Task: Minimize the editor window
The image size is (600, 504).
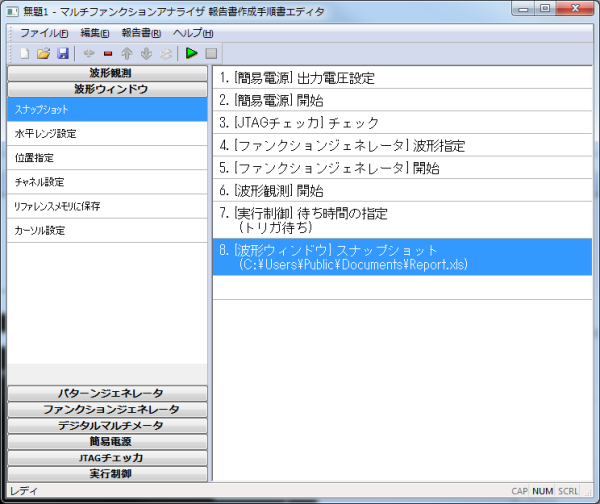Action: (x=523, y=9)
